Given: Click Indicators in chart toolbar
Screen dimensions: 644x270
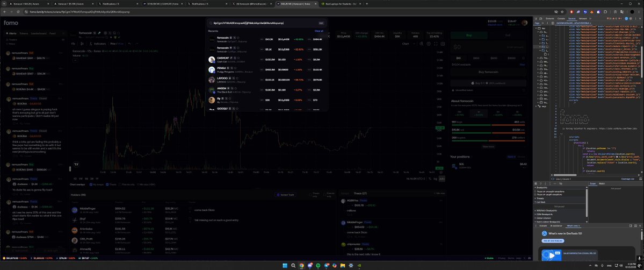Looking at the screenshot, I should (x=98, y=44).
